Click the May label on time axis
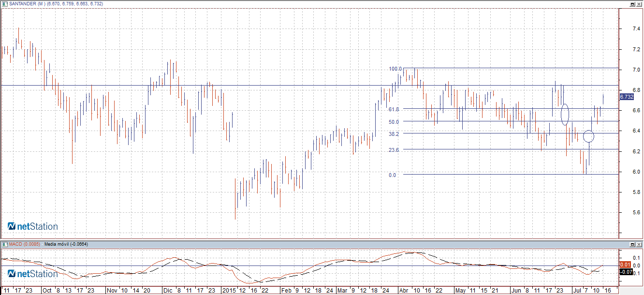The height and width of the screenshot is (295, 644). pos(460,291)
